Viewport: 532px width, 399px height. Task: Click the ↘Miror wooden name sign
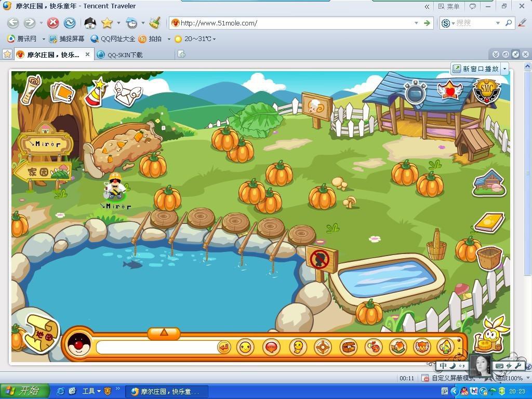click(46, 144)
